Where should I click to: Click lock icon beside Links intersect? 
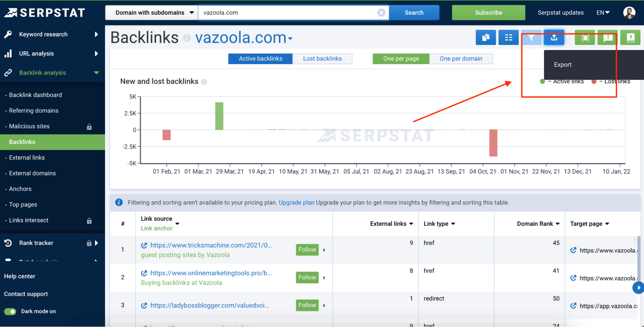click(89, 221)
